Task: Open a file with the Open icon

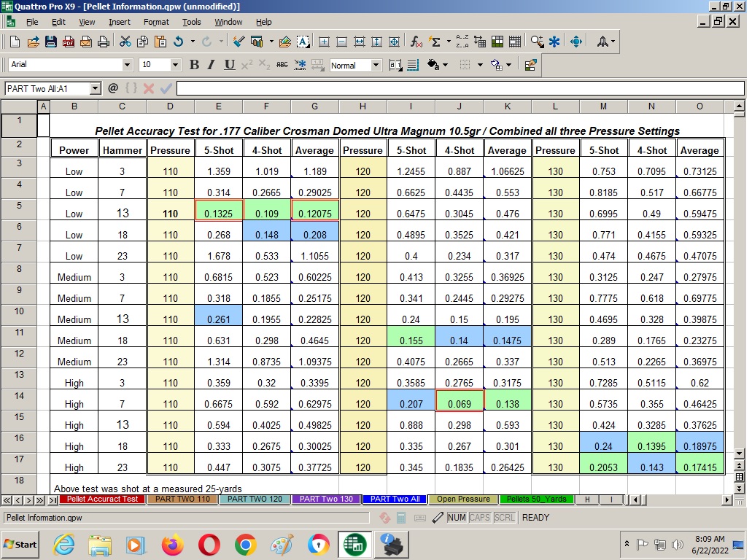Action: 33,42
